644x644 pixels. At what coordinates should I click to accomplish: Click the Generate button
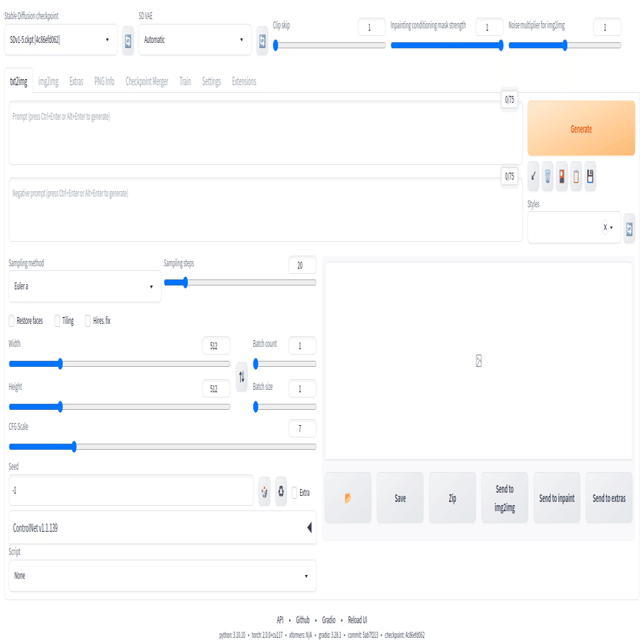(581, 128)
